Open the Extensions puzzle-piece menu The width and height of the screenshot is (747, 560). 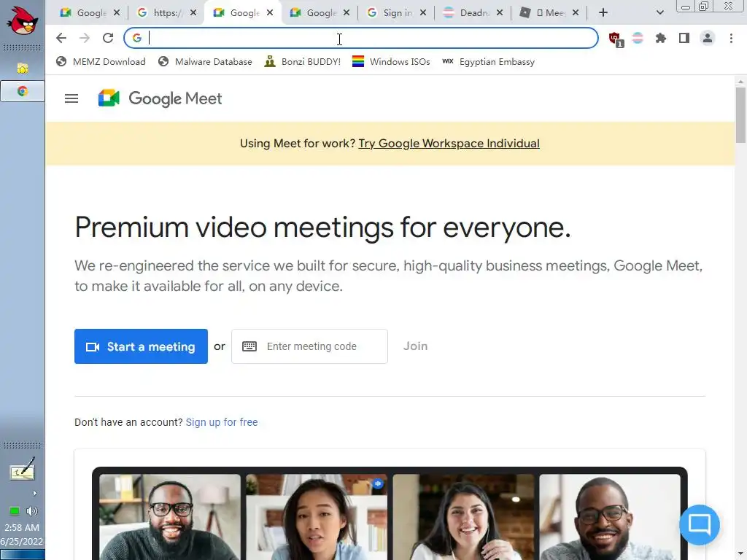[x=661, y=38]
